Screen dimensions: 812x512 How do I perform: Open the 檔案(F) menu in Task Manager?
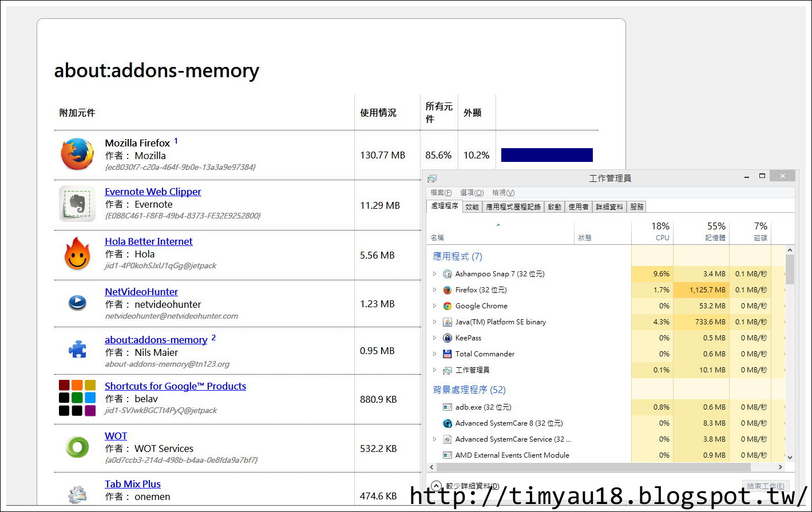(441, 193)
